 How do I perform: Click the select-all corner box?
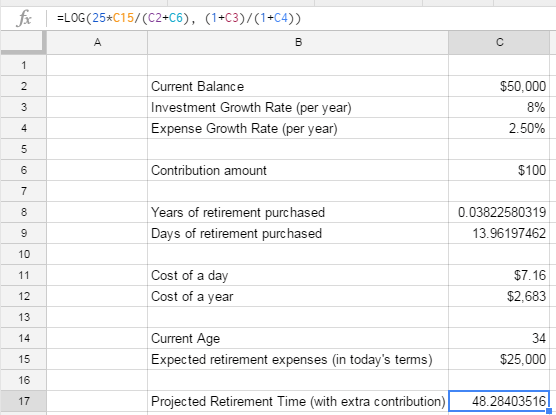(23, 42)
